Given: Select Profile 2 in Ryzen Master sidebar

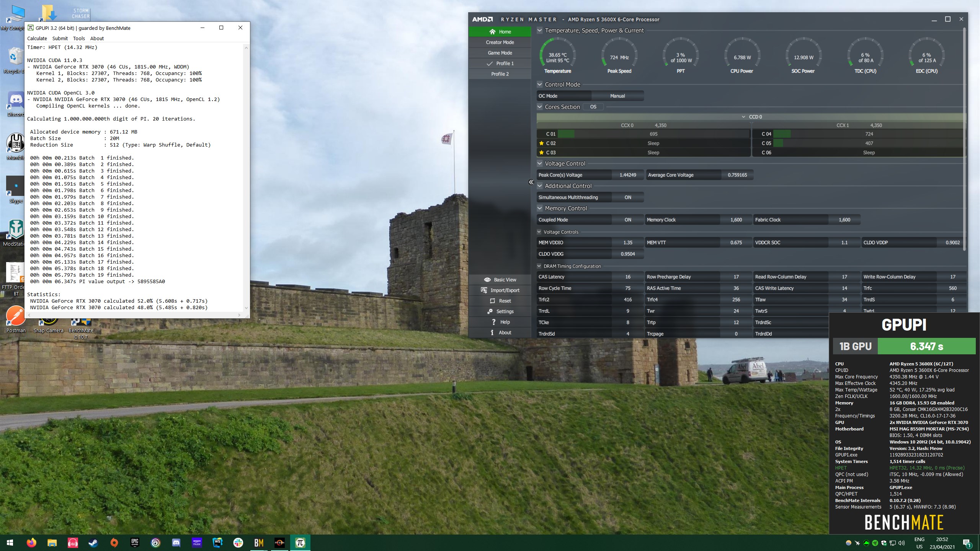Looking at the screenshot, I should (x=500, y=74).
